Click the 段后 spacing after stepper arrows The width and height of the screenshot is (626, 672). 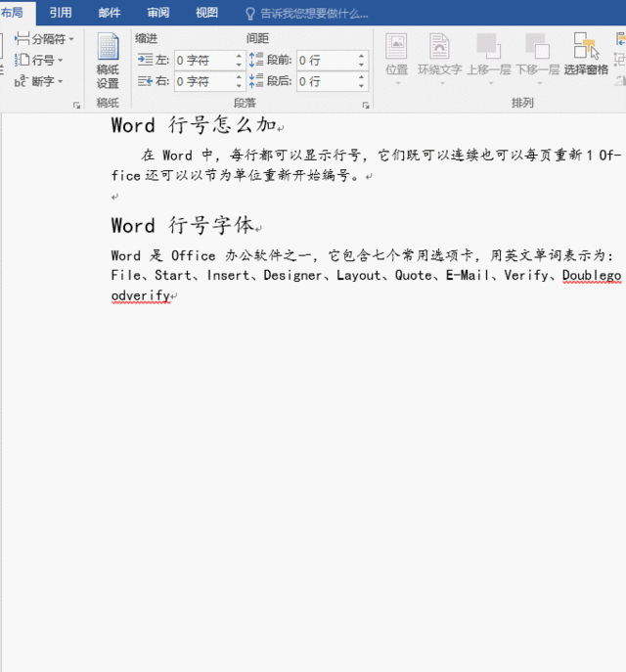[361, 82]
